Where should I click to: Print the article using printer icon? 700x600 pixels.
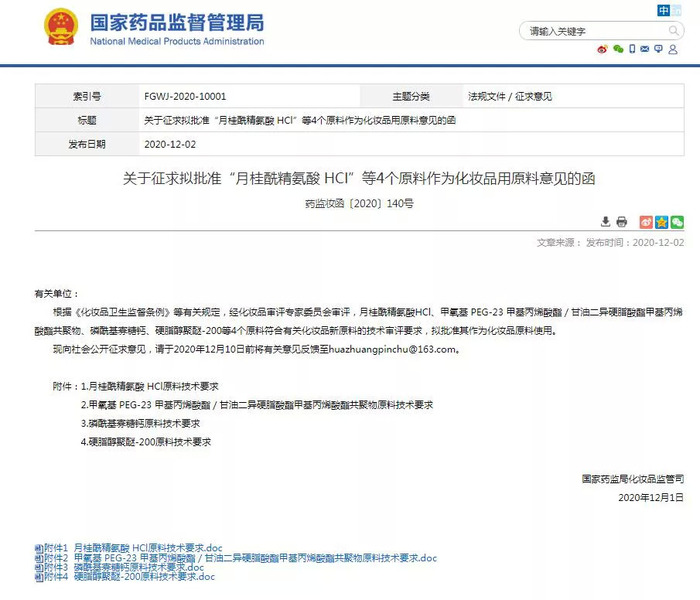pos(621,221)
